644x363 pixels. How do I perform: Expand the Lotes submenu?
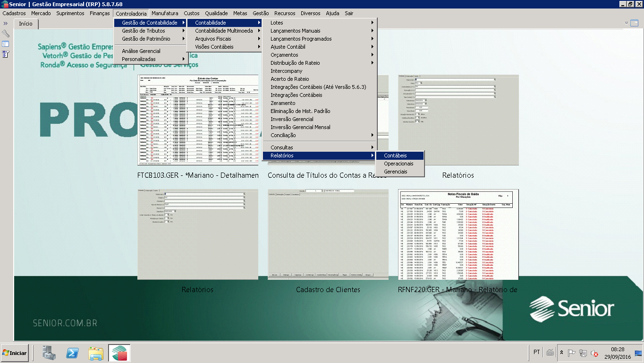pos(320,23)
